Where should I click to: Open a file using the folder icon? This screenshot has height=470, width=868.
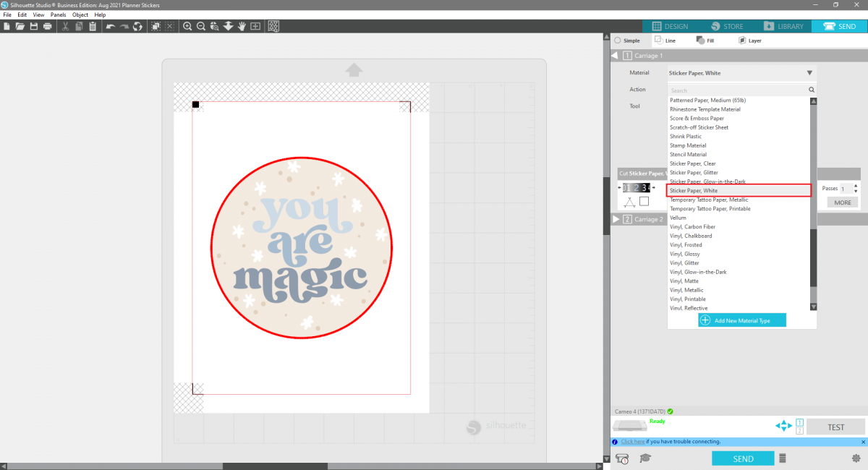20,27
